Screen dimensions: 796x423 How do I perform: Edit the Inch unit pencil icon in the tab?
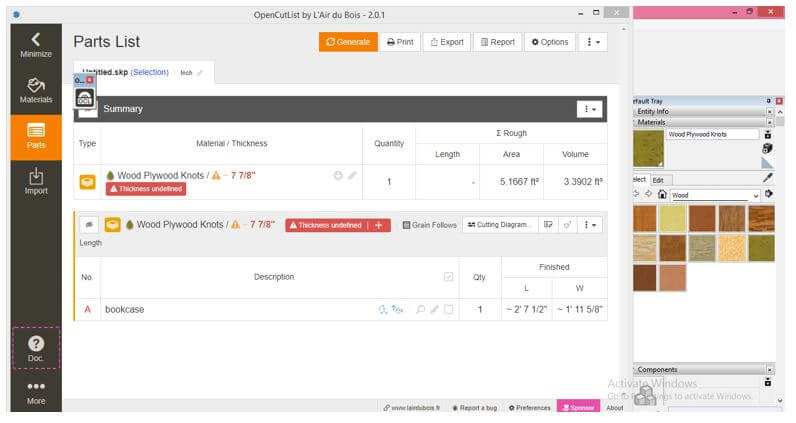pyautogui.click(x=200, y=73)
